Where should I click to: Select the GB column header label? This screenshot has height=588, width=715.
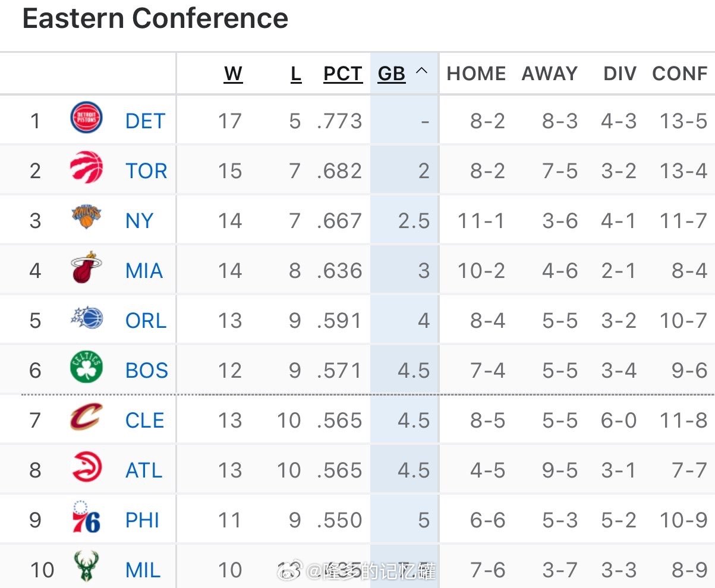[391, 74]
